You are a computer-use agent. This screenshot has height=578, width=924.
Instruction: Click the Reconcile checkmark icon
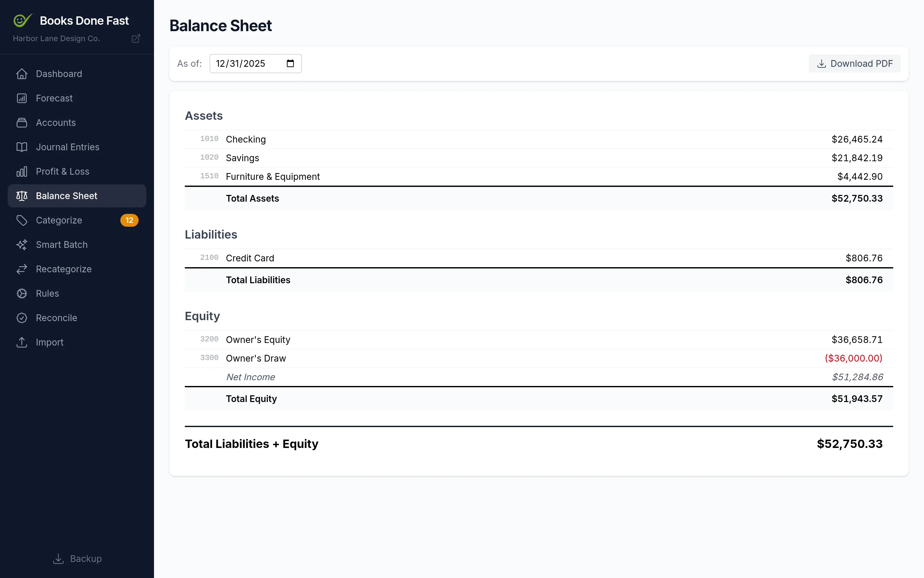(x=22, y=319)
